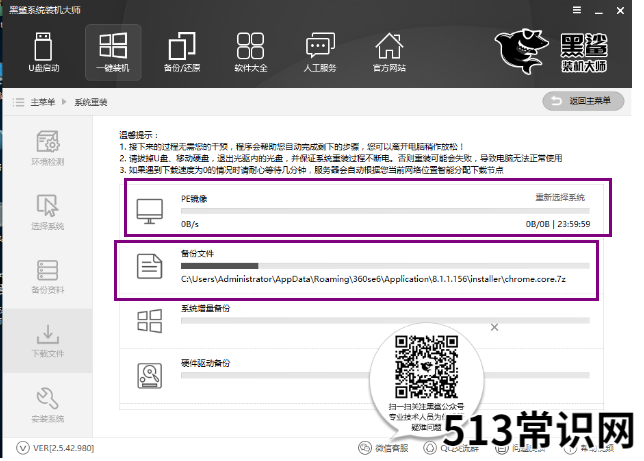The height and width of the screenshot is (461, 644).
Task: Click the version number VER[2.5.42.980] label
Action: point(63,448)
